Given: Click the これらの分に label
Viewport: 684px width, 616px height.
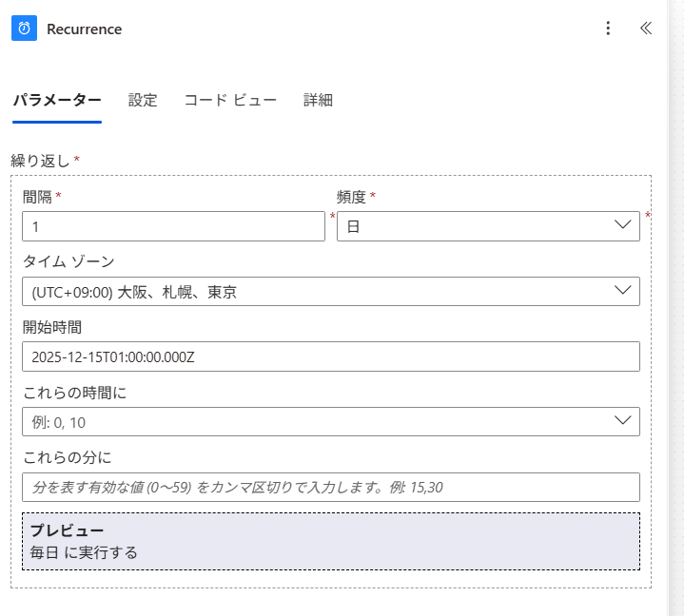Looking at the screenshot, I should point(68,457).
